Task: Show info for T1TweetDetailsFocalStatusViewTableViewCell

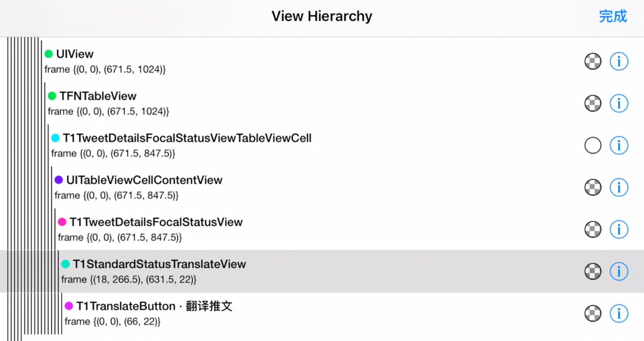Action: click(619, 145)
